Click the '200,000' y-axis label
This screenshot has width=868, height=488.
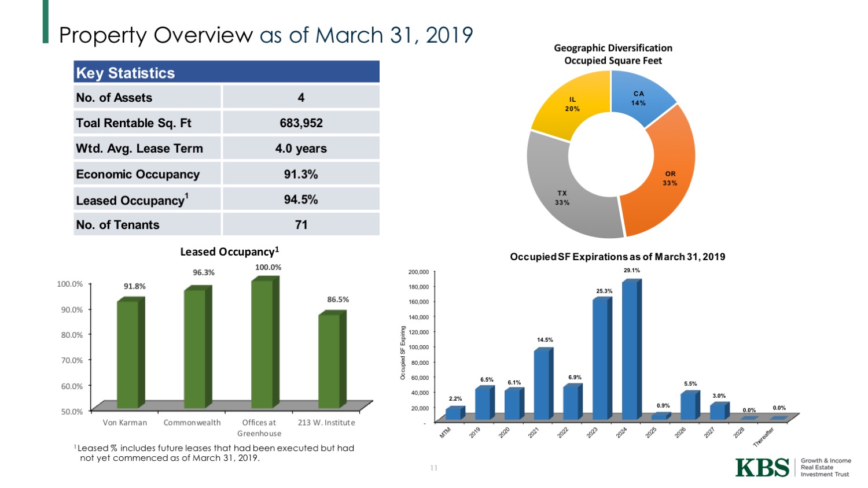coord(418,272)
